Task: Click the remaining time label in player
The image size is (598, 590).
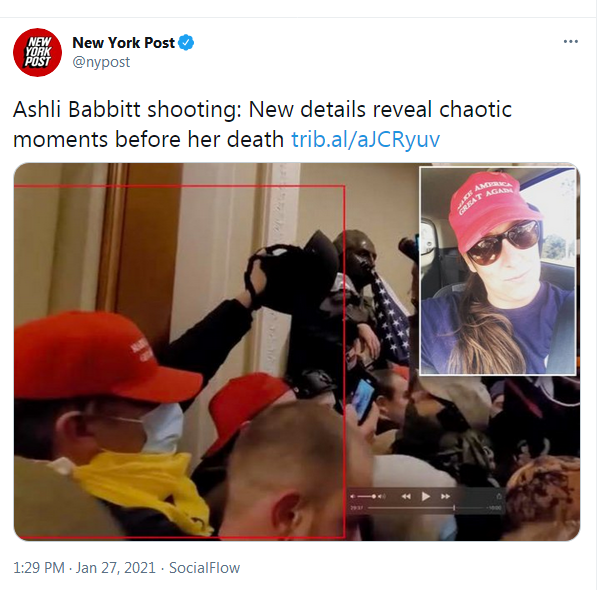Action: tap(494, 508)
